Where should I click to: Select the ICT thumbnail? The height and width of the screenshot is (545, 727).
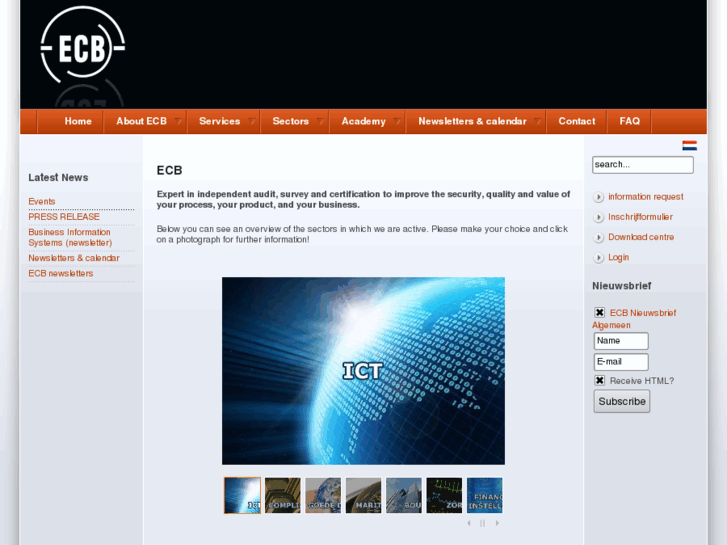[242, 495]
